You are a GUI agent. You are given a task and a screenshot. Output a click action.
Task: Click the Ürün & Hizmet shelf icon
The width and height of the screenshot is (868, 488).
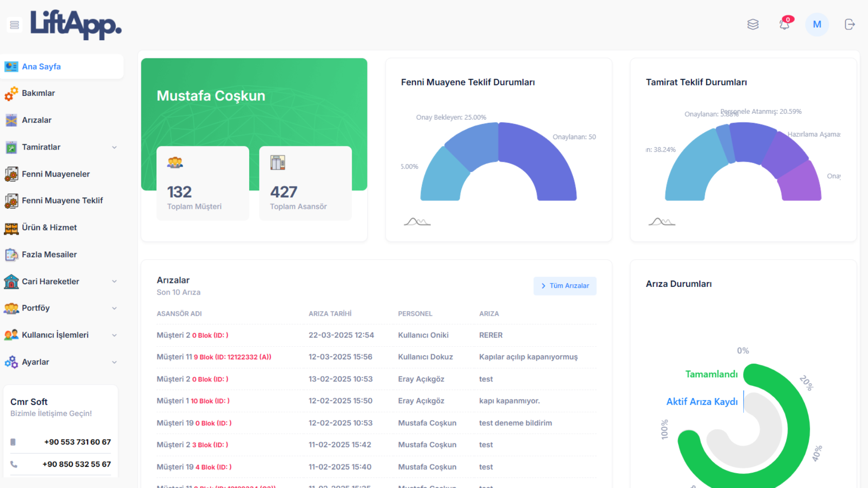(11, 228)
